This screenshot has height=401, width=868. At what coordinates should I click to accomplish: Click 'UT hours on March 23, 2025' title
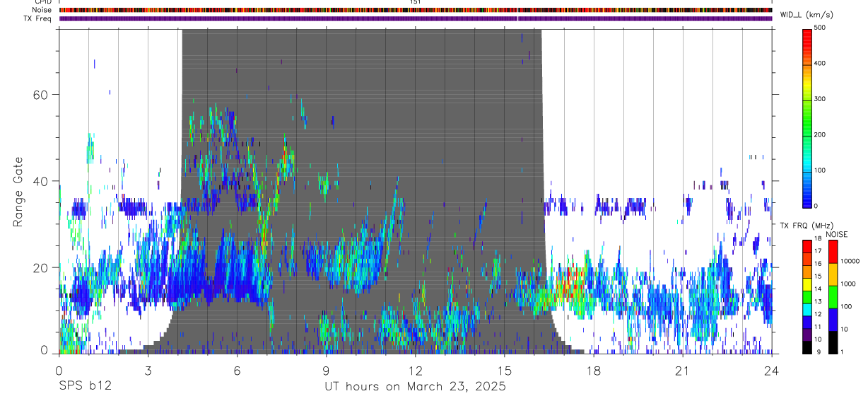pos(415,386)
